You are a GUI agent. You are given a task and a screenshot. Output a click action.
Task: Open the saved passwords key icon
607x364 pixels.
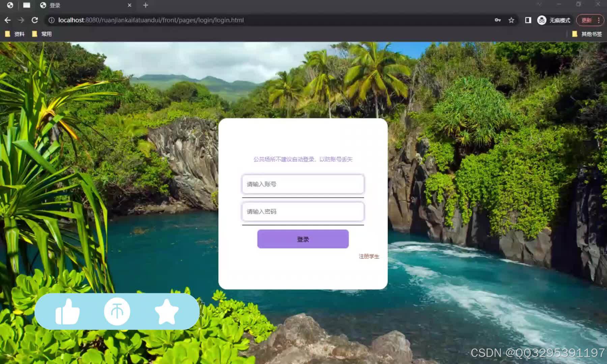(498, 20)
